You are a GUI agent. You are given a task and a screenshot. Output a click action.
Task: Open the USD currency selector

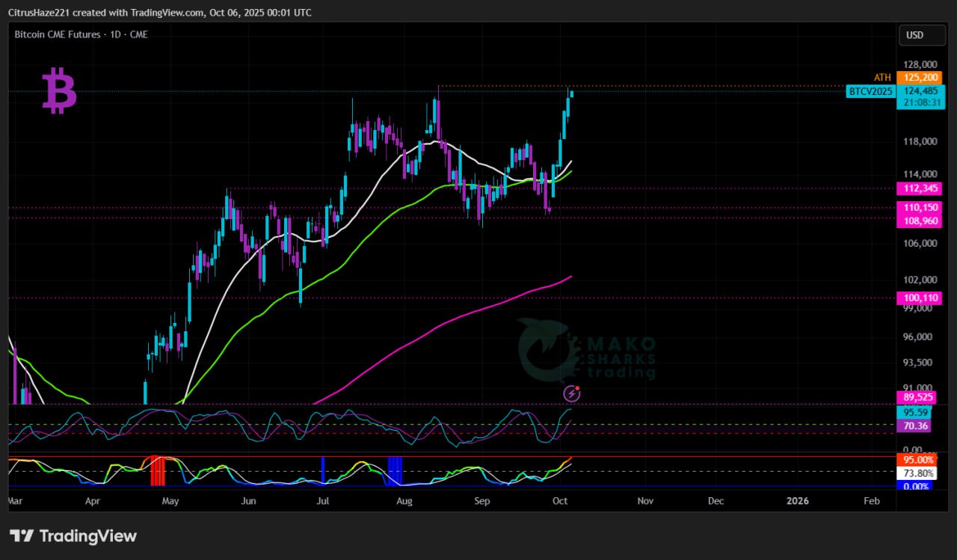[914, 35]
